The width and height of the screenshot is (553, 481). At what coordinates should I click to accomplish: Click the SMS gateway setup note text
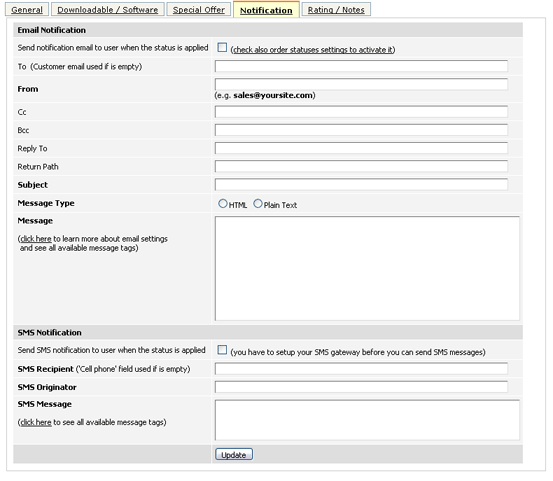[358, 352]
